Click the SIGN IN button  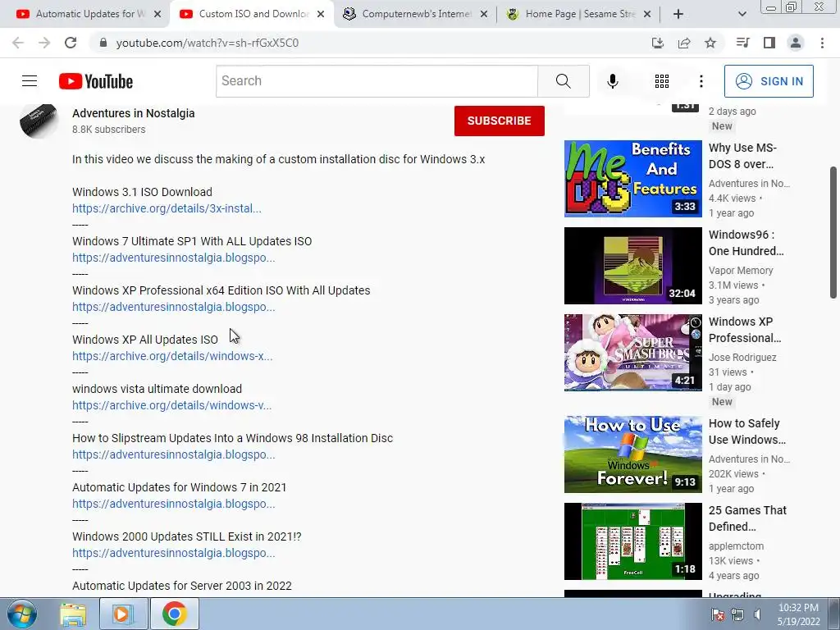click(769, 81)
